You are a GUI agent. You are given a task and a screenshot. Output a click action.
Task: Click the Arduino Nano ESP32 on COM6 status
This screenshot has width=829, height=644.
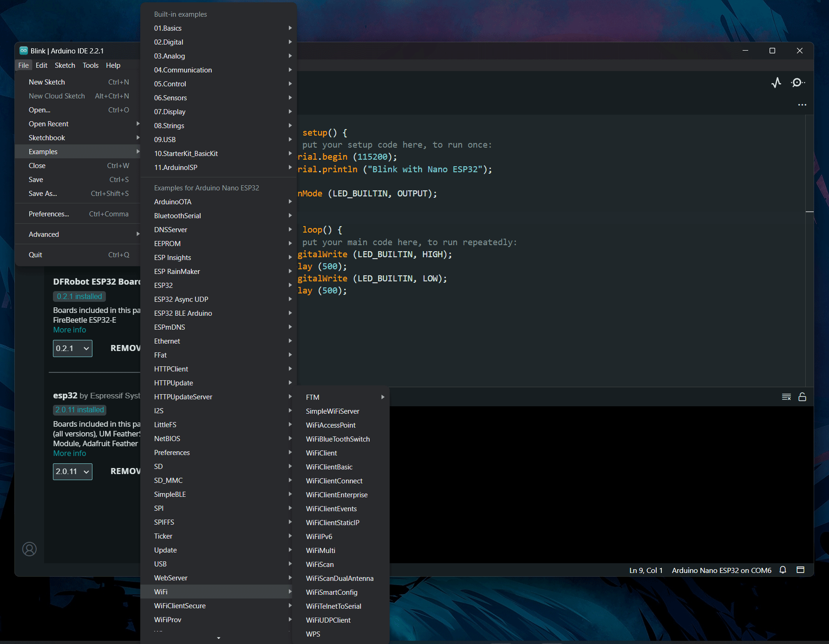[721, 570]
